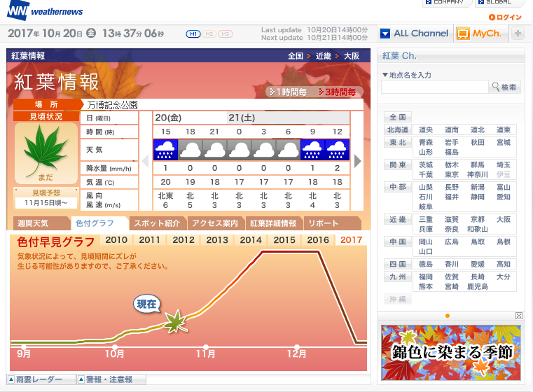Click the green maple leaf status image
The width and height of the screenshot is (533, 392).
click(x=46, y=153)
